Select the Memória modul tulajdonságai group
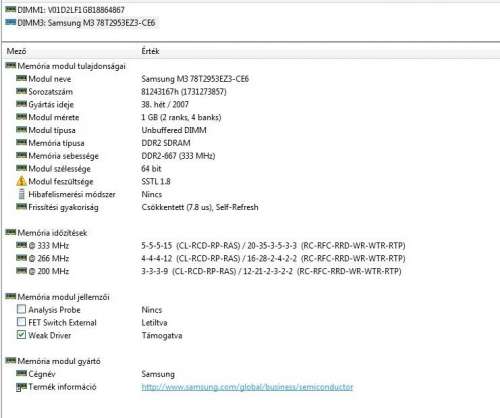500x418 pixels. [71, 66]
